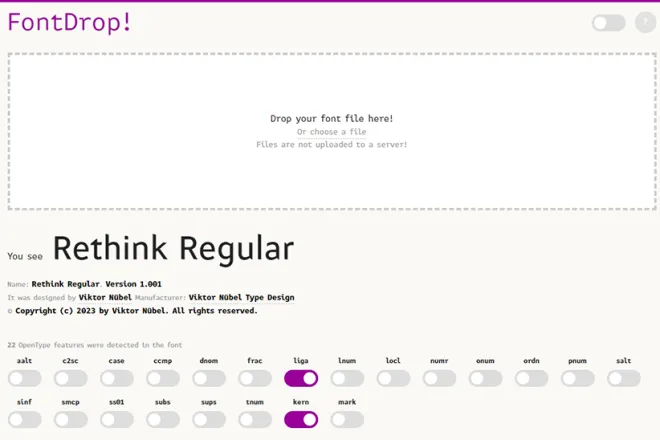
Task: Enable the ordn ordinals toggle
Action: (x=532, y=378)
